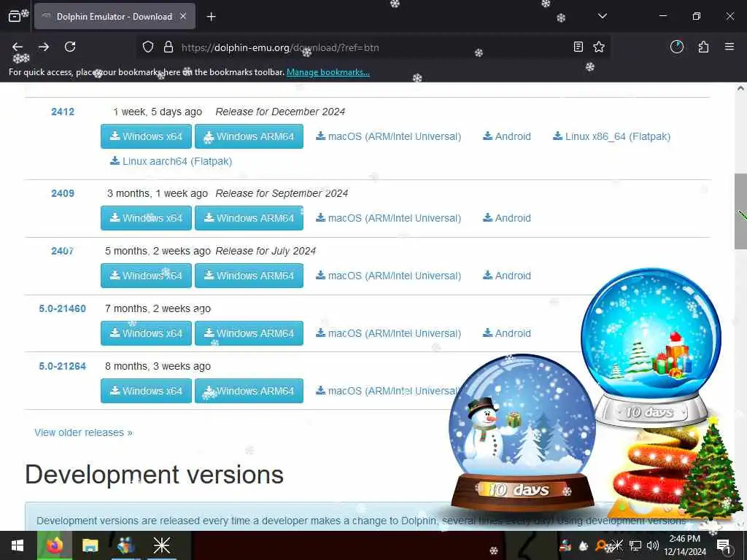Download 2409 Windows x64 build
Viewport: 747px width, 560px height.
(x=146, y=218)
